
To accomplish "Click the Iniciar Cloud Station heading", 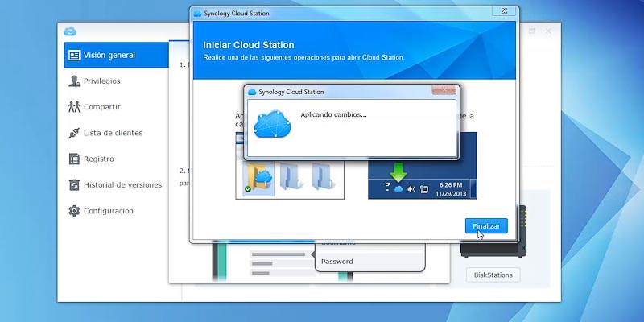I will coord(249,45).
